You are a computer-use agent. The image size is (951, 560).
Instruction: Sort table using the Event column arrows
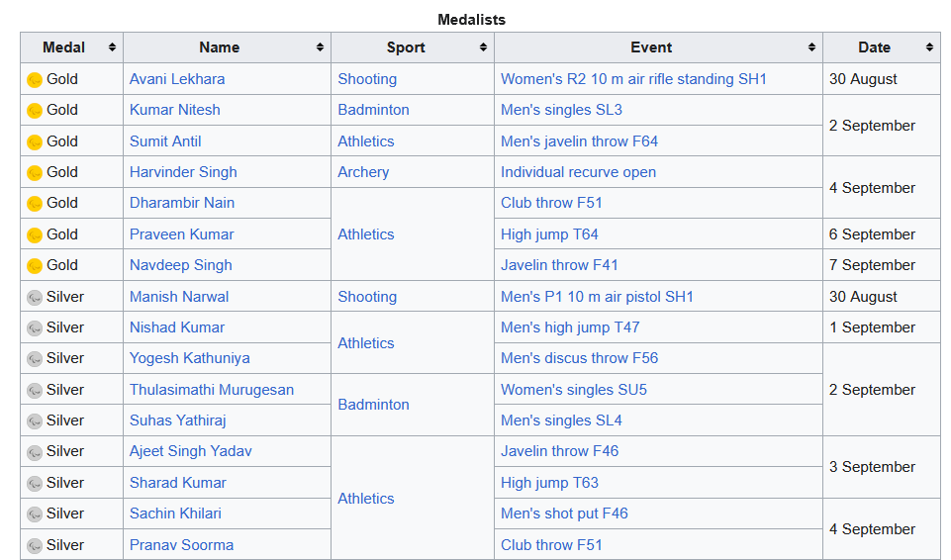pos(812,47)
